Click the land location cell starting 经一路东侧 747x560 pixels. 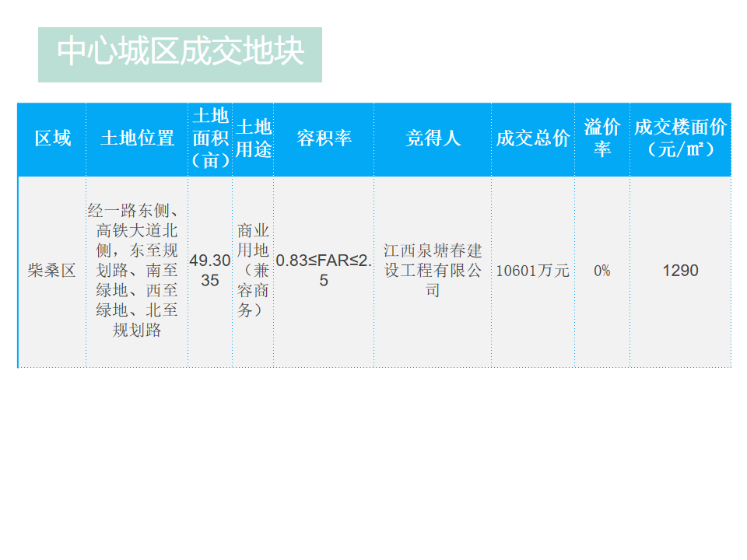point(137,271)
